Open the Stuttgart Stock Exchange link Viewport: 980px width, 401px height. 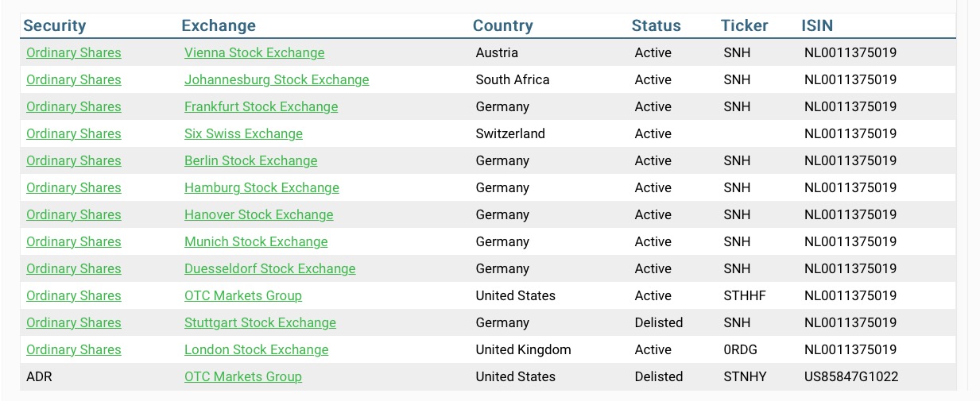pyautogui.click(x=260, y=323)
